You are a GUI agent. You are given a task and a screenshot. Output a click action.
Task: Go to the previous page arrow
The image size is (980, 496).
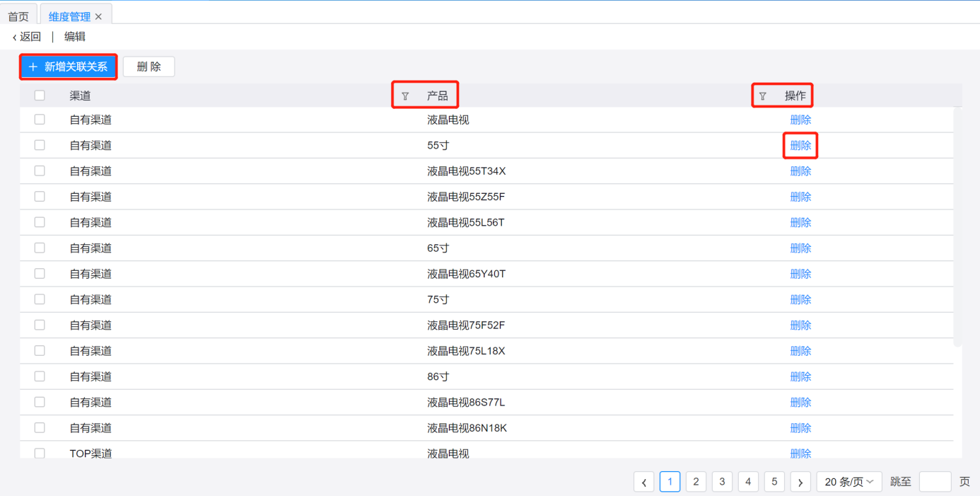(x=643, y=482)
